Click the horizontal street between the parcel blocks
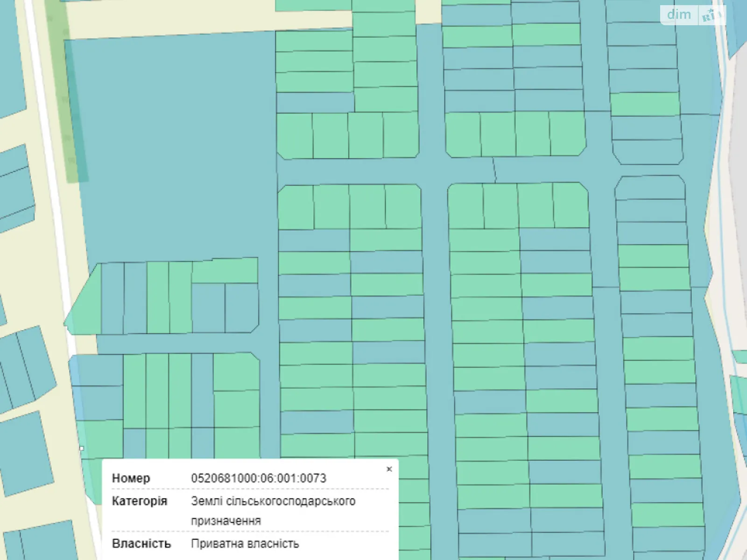 pyautogui.click(x=350, y=171)
